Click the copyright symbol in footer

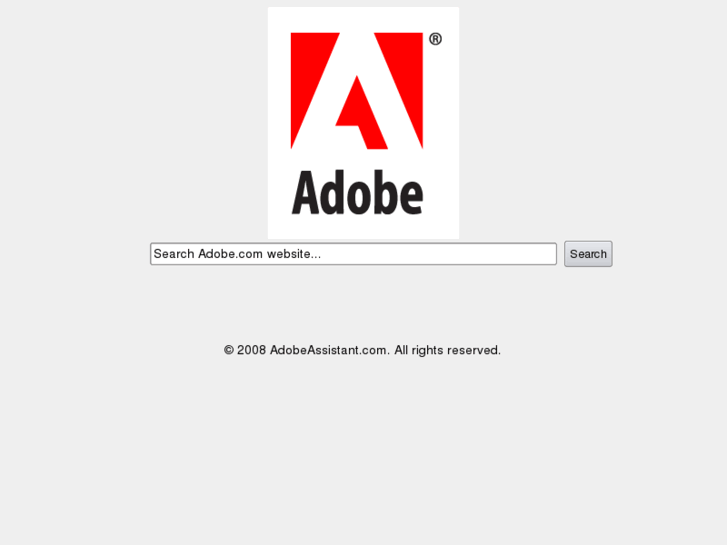(229, 350)
